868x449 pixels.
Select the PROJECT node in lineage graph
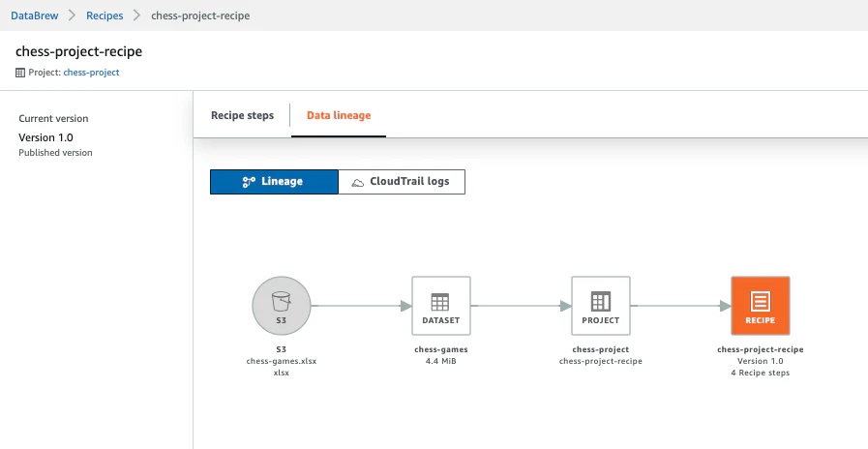coord(601,306)
